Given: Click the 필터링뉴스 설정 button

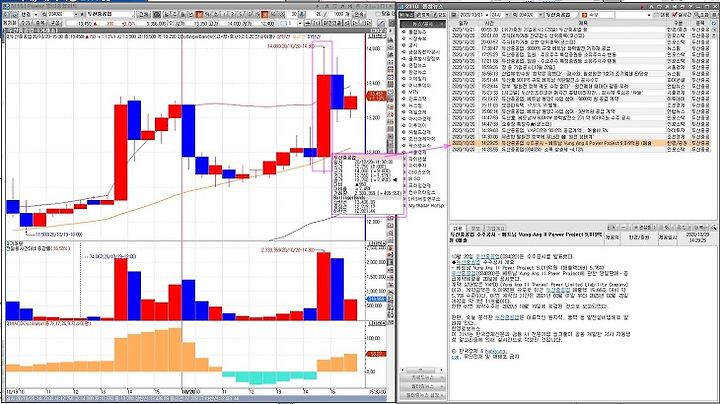Looking at the screenshot, I should coord(422,395).
